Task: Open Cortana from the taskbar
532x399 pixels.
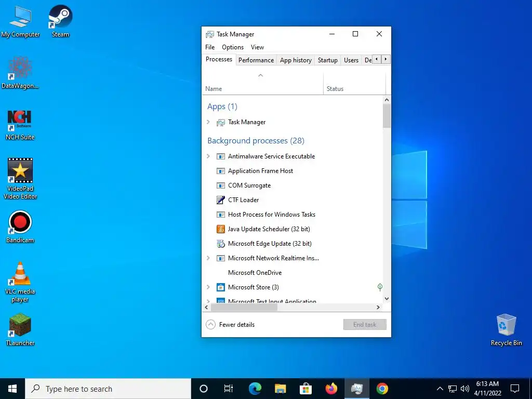Action: (204, 389)
